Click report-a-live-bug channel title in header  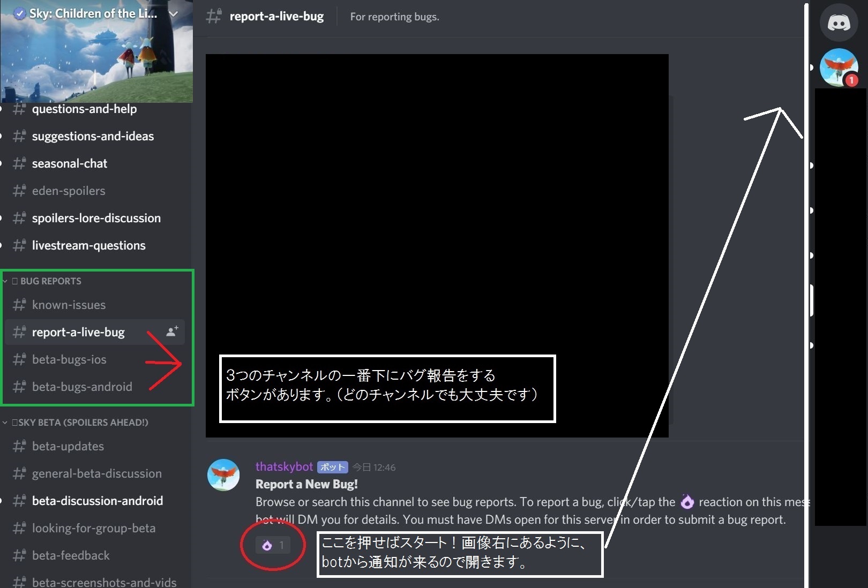pos(276,16)
